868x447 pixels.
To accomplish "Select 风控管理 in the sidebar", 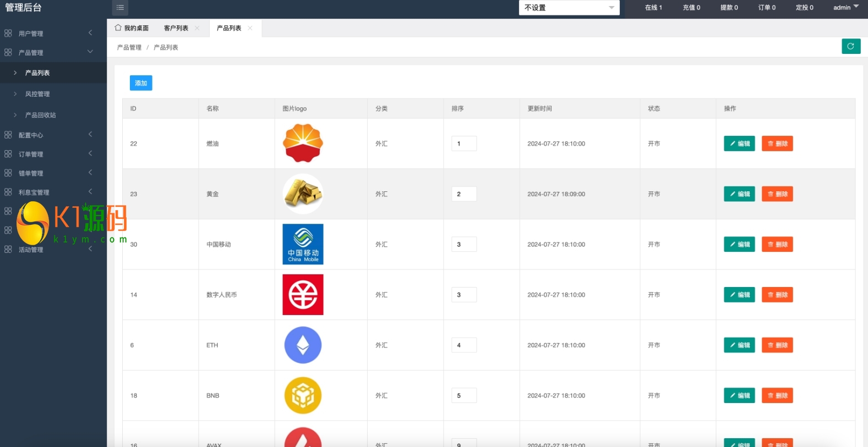I will pyautogui.click(x=53, y=94).
